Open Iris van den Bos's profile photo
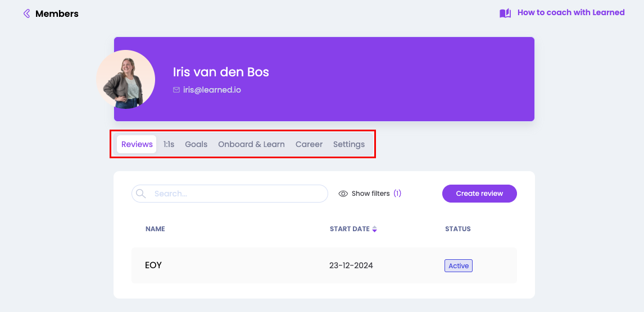The image size is (644, 312). pos(126,79)
